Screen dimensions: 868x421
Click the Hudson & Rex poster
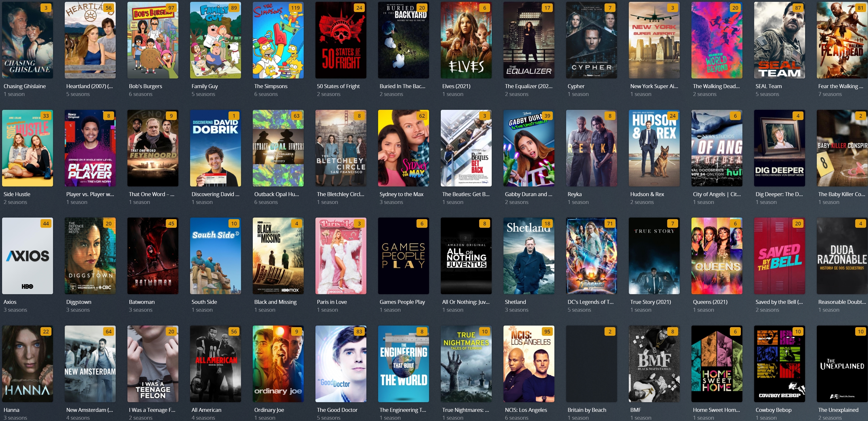click(x=654, y=148)
